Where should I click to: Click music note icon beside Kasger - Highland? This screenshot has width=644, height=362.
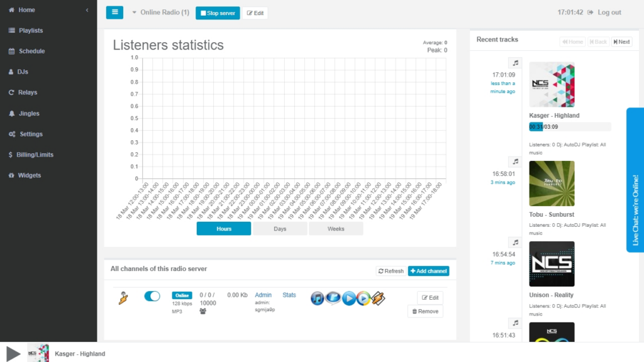[x=516, y=63]
